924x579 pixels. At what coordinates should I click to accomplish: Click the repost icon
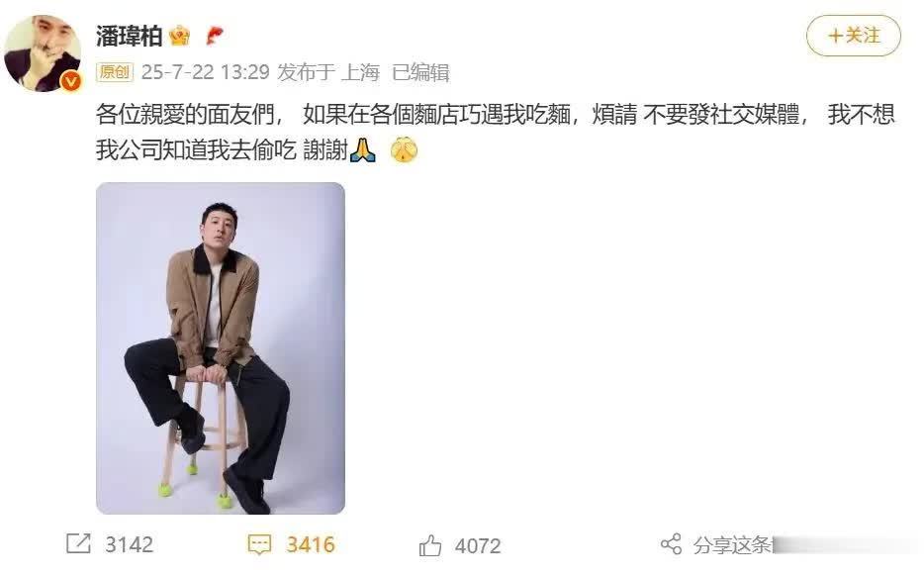point(78,543)
